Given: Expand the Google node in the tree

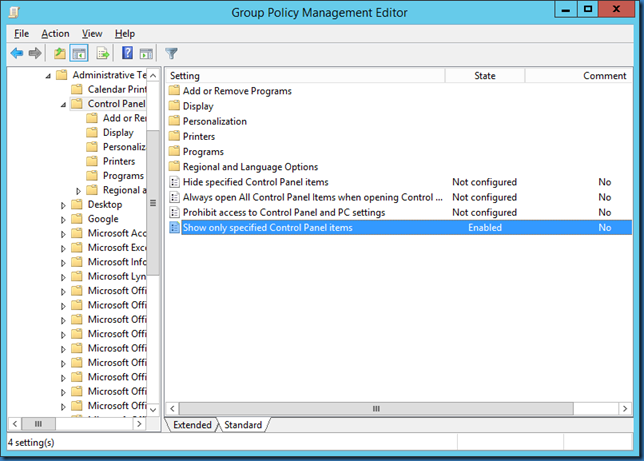Looking at the screenshot, I should click(65, 219).
